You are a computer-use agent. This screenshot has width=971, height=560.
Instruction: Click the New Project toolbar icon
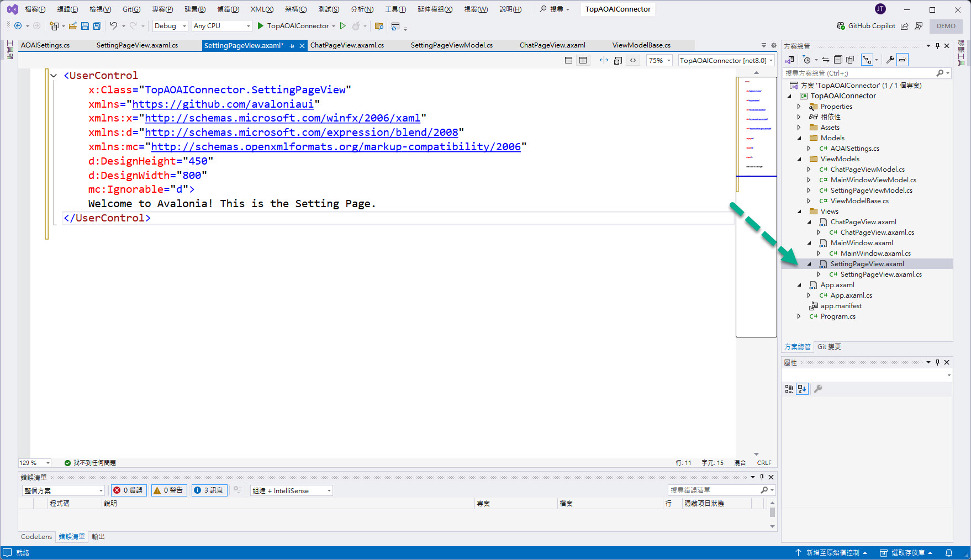(x=54, y=26)
